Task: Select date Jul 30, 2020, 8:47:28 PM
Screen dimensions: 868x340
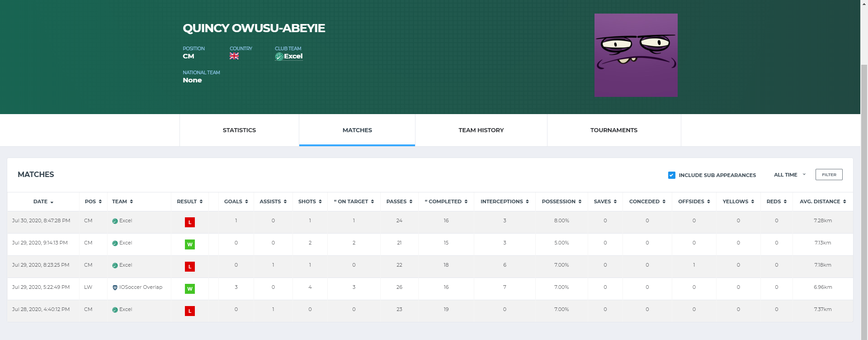Action: 41,221
